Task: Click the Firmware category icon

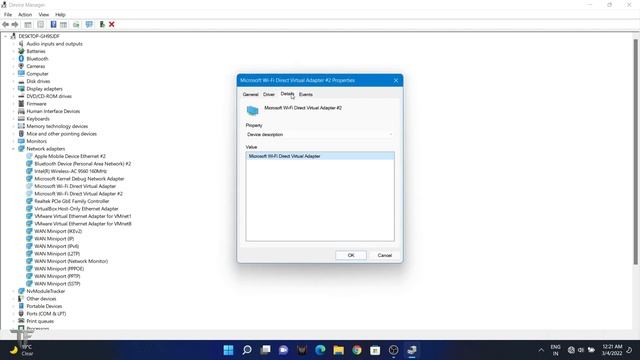Action: (21, 104)
